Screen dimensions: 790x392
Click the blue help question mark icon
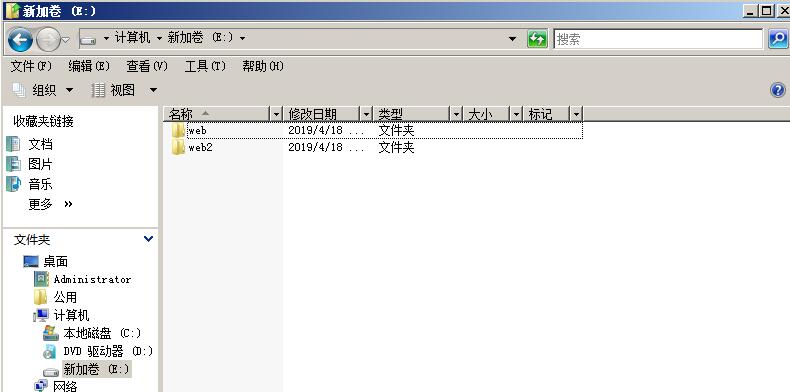point(778,90)
